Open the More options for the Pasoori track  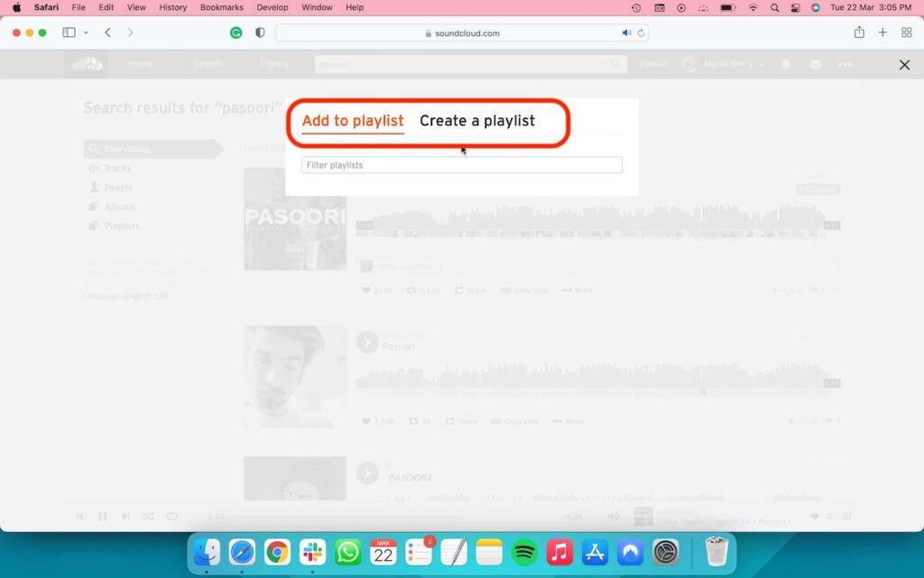coord(577,290)
